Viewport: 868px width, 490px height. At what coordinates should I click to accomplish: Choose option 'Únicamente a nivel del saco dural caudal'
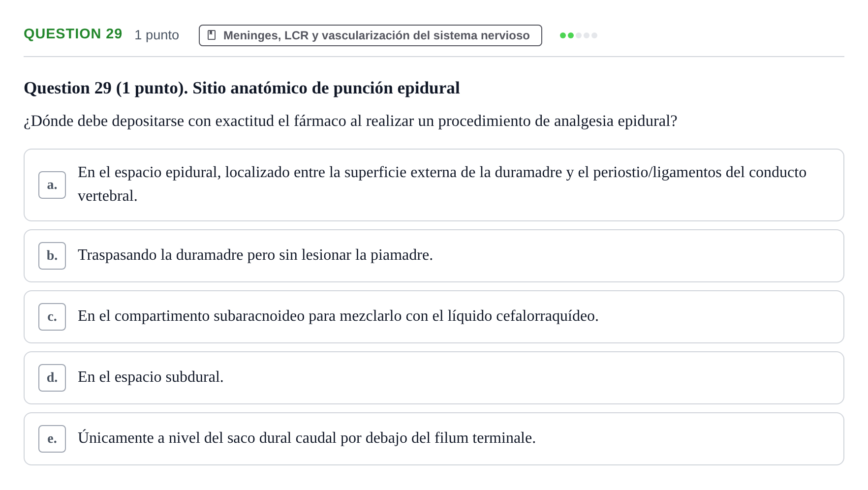click(434, 439)
